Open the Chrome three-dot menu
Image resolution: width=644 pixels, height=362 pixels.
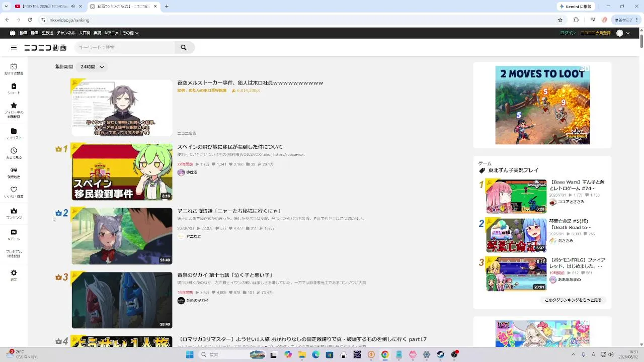(637, 20)
